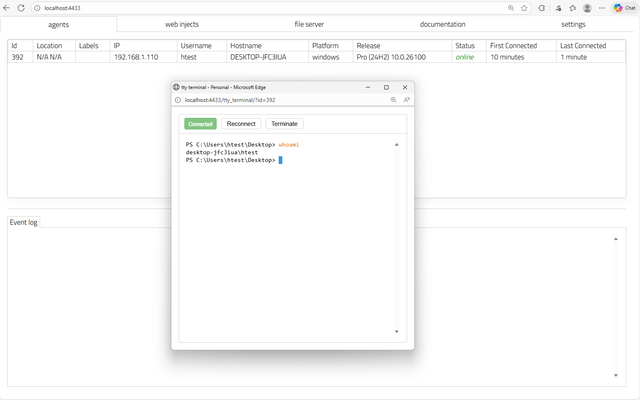Click the Release column header
The width and height of the screenshot is (640, 400).
(402, 45)
